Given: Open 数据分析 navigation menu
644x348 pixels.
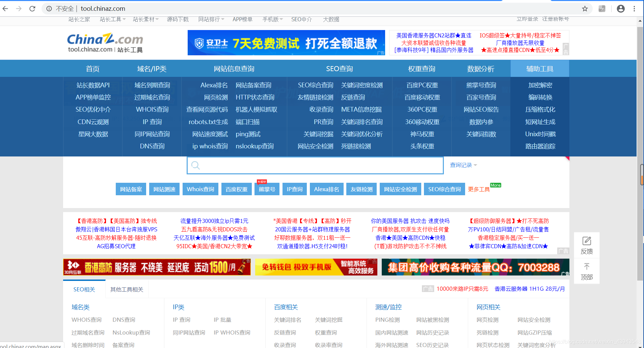Looking at the screenshot, I should [481, 69].
